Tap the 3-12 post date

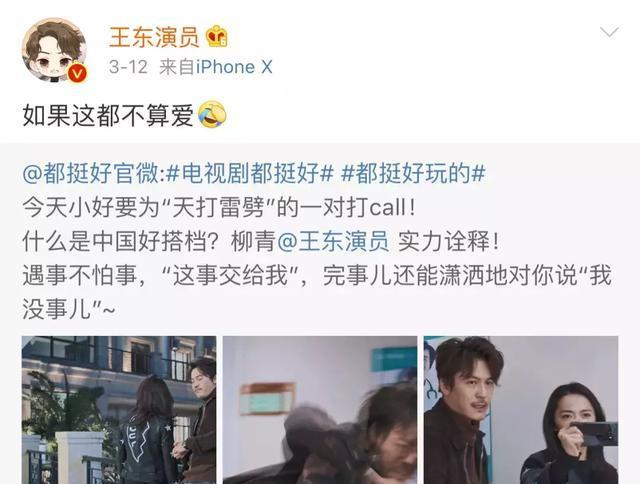tap(128, 67)
